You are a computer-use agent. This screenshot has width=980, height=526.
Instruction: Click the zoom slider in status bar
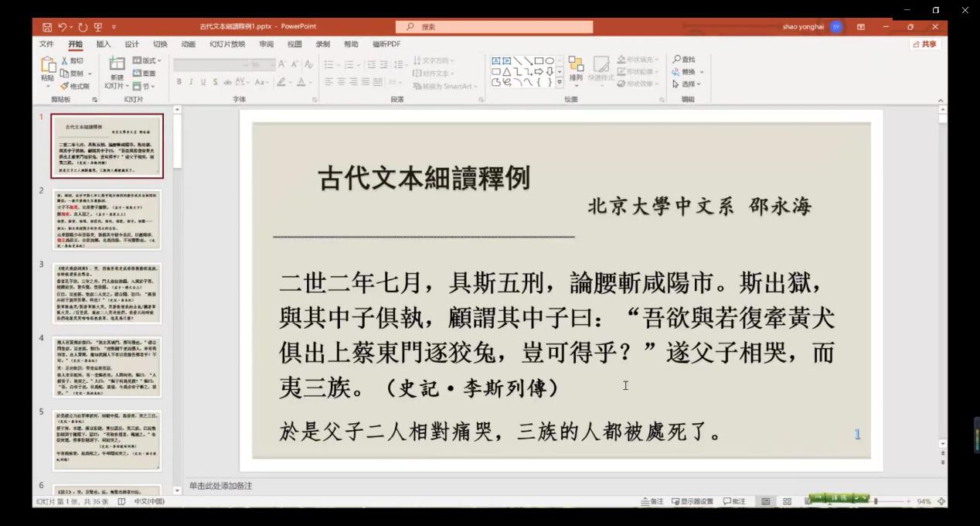tap(876, 501)
